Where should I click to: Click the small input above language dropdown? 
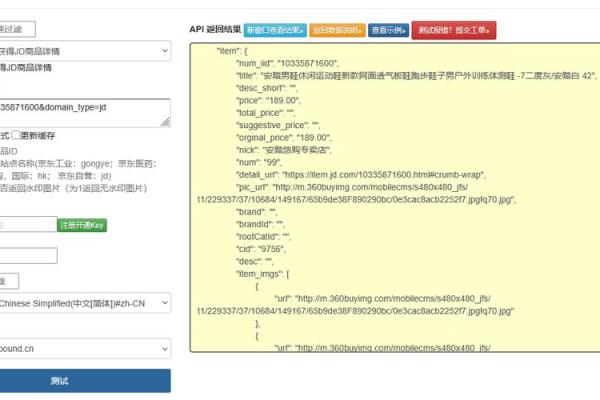9,281
